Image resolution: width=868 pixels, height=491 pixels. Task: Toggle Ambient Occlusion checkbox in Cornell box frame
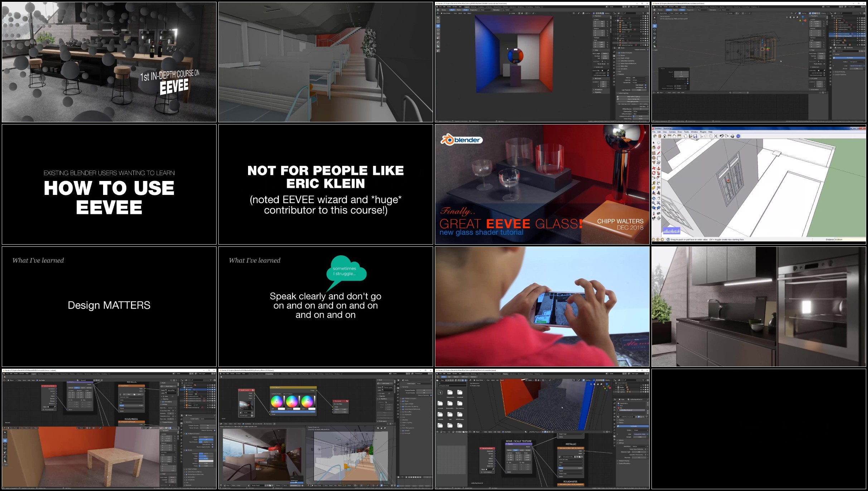pos(619,53)
